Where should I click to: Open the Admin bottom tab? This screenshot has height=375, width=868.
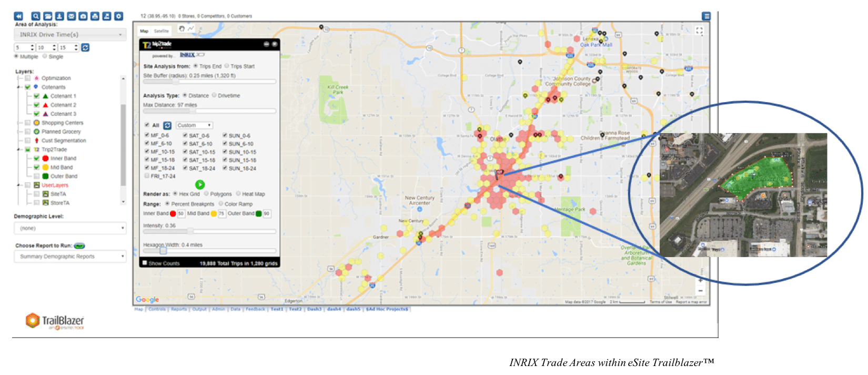tap(218, 309)
